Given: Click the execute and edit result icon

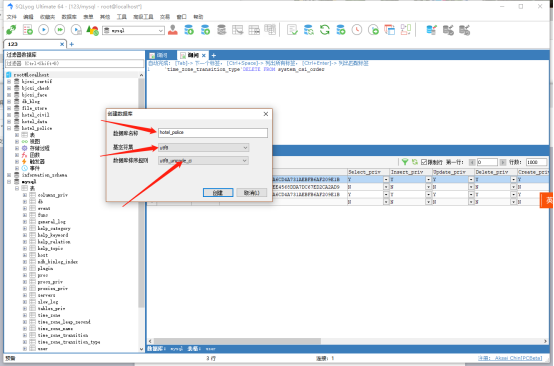Looking at the screenshot, I should tap(76, 30).
